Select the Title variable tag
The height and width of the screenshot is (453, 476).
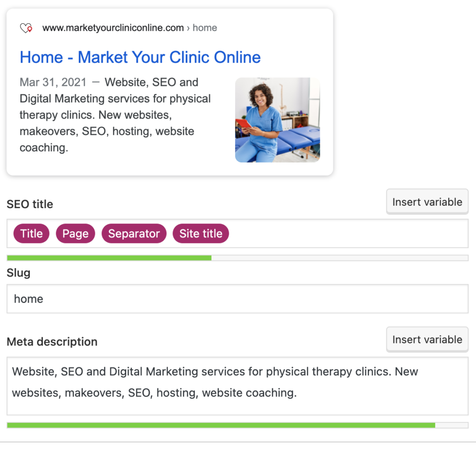tap(31, 233)
